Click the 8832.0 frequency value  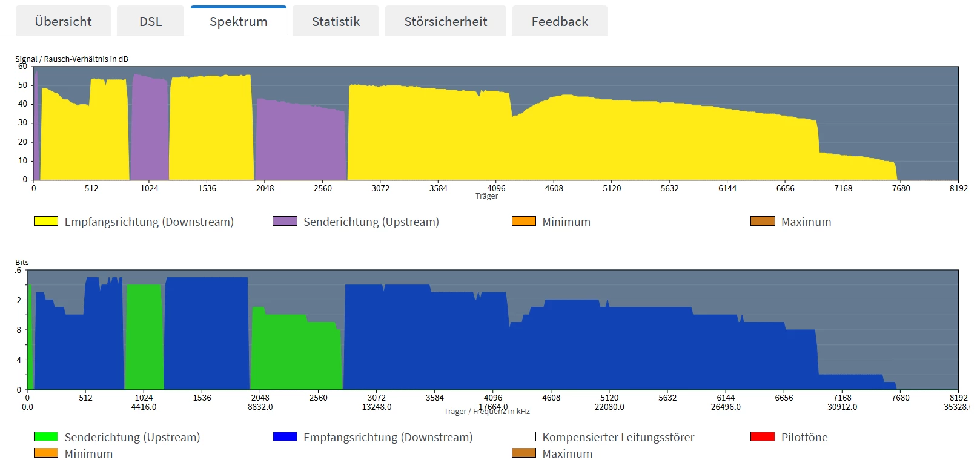[260, 407]
